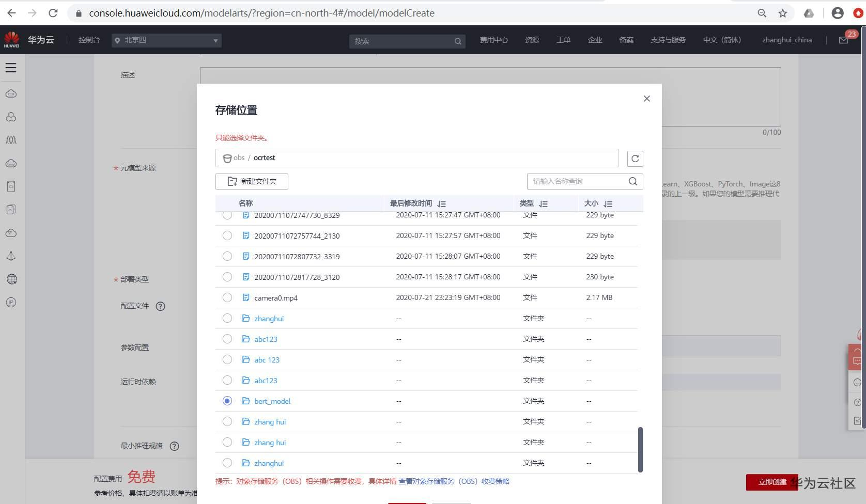Click the browser forward arrow

(32, 13)
